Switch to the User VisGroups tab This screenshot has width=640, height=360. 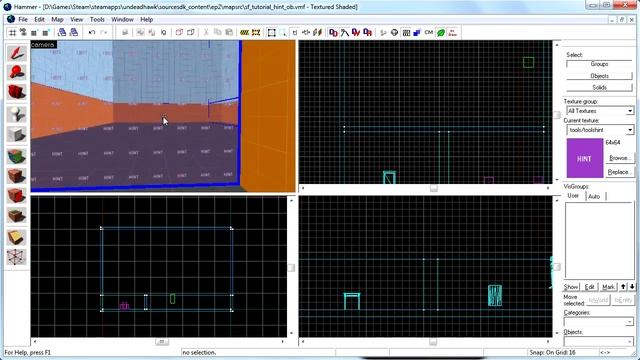pos(573,196)
